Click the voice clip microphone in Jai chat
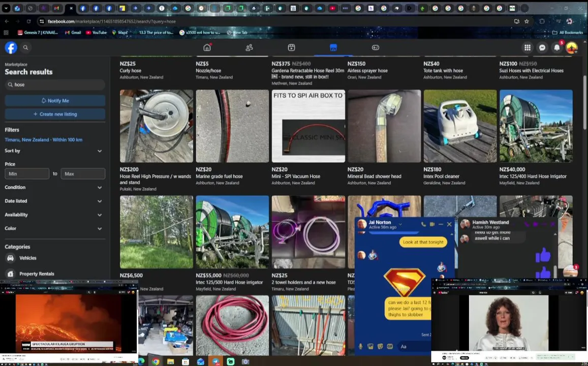Viewport: 588px width, 366px height. pos(360,347)
